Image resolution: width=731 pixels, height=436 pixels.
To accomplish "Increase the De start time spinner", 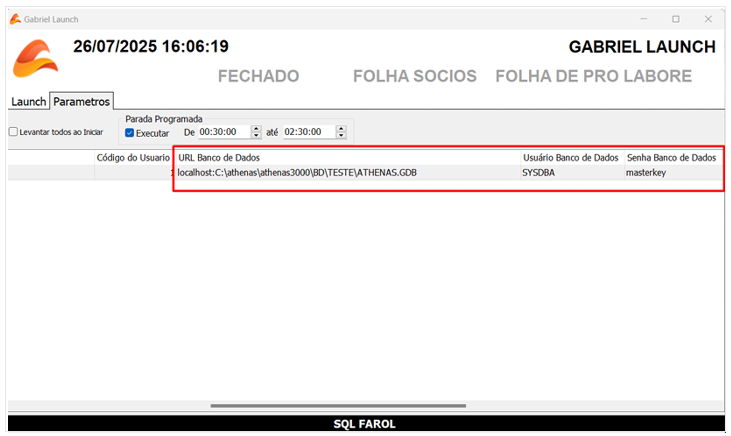I will (256, 129).
